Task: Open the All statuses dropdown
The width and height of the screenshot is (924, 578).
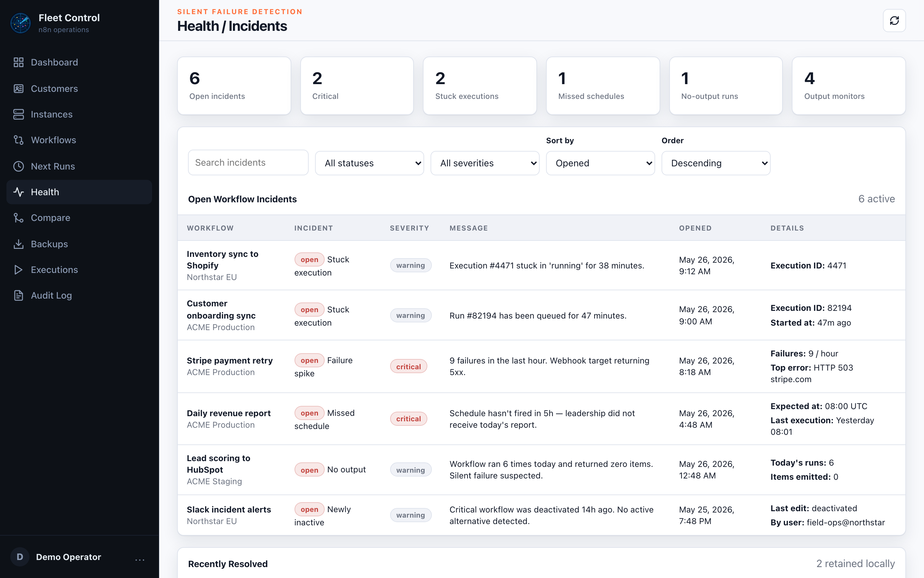Action: 369,163
